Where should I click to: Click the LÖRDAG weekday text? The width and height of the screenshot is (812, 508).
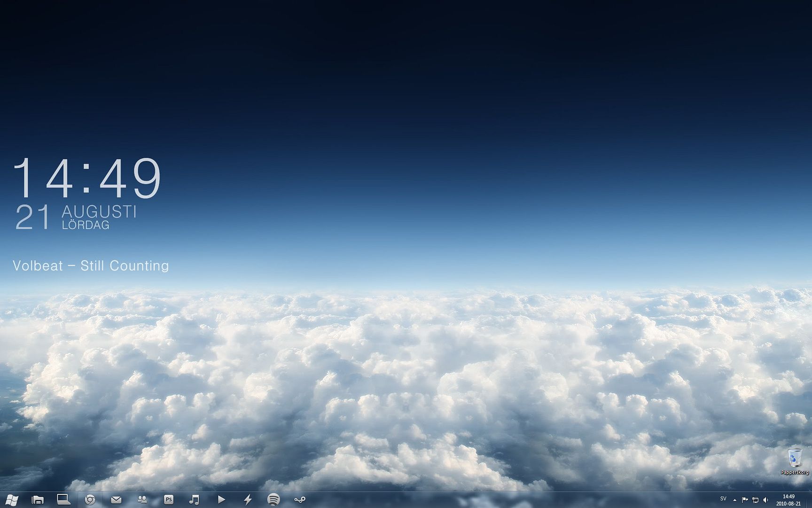coord(86,225)
